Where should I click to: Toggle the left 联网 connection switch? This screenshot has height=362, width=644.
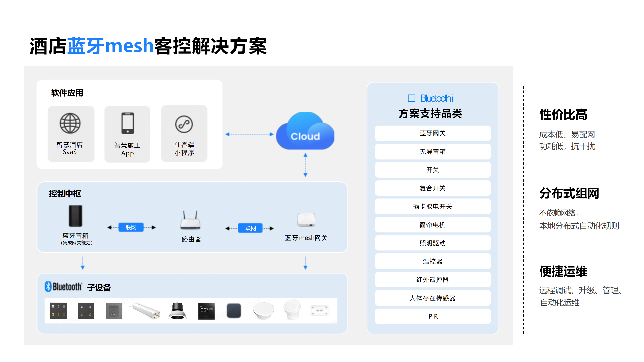pyautogui.click(x=131, y=227)
